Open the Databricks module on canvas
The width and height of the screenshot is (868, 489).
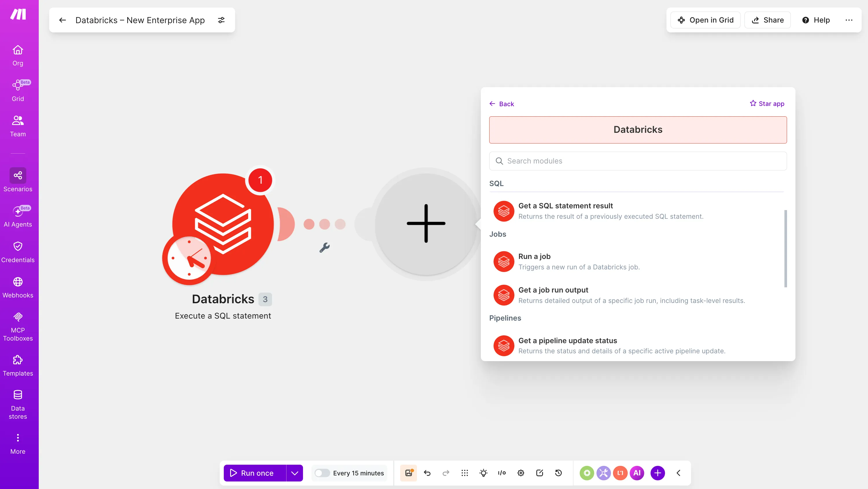(x=223, y=224)
